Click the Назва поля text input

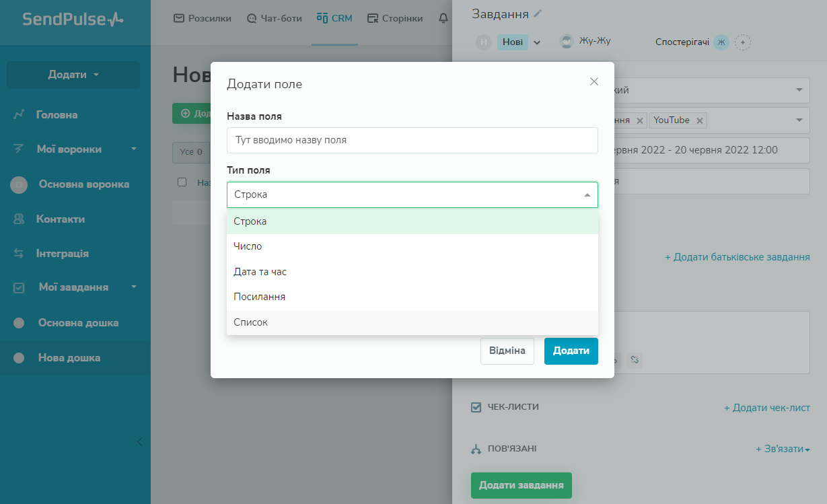pyautogui.click(x=412, y=141)
